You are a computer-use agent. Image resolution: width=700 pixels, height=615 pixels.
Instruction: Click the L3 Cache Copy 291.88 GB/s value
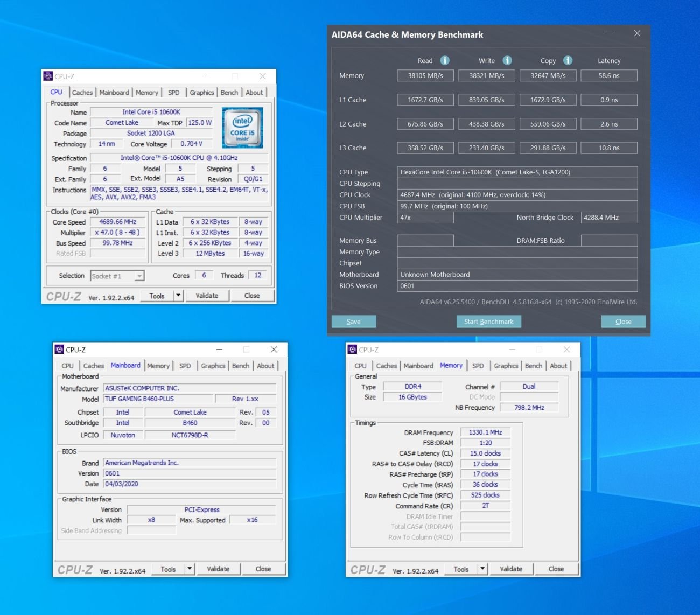pyautogui.click(x=548, y=148)
